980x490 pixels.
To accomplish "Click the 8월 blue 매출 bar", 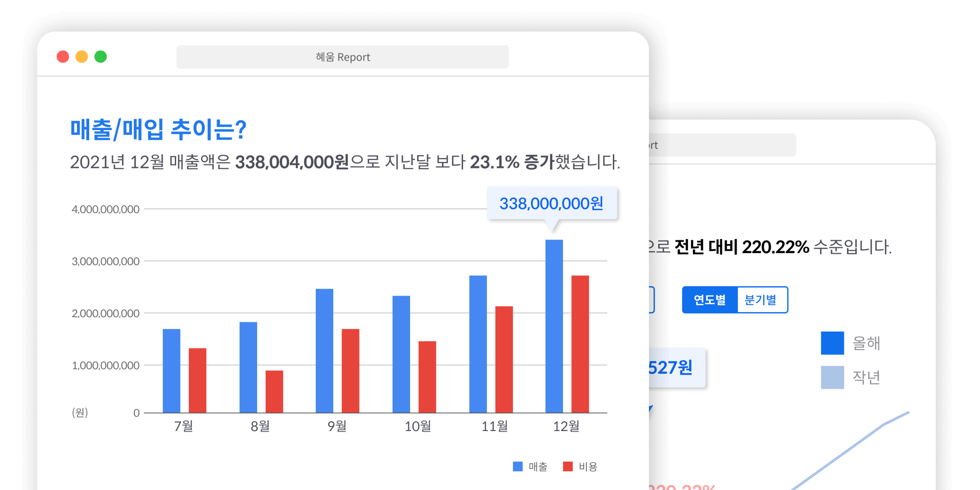I will (248, 367).
